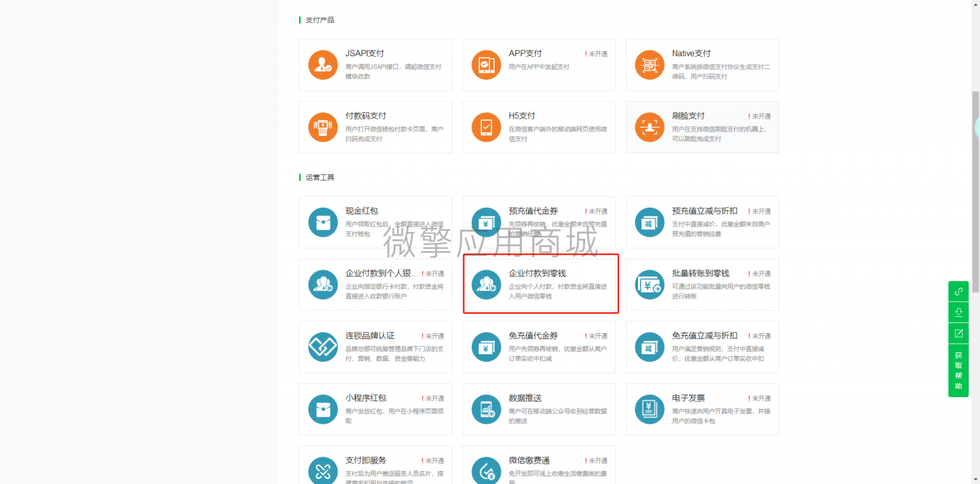Viewport: 980px width, 484px height.
Task: Click 未开通 status on 小程序红包 card
Action: pyautogui.click(x=433, y=398)
